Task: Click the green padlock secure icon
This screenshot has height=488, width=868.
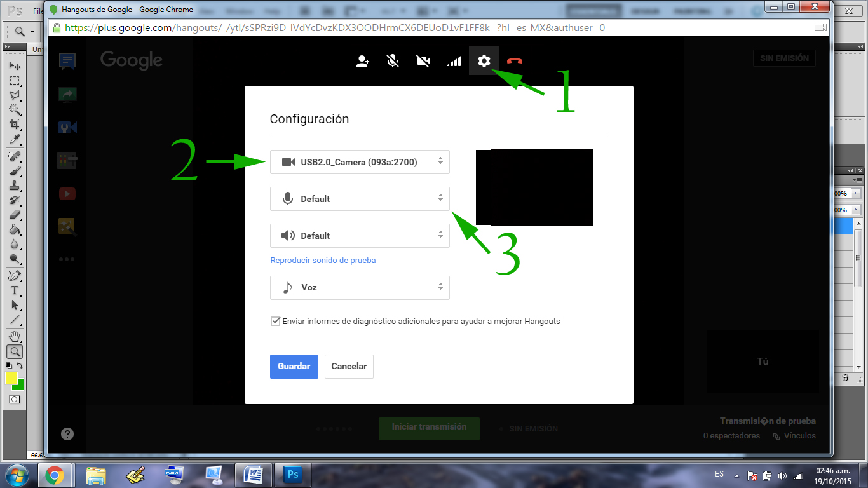Action: tap(57, 28)
